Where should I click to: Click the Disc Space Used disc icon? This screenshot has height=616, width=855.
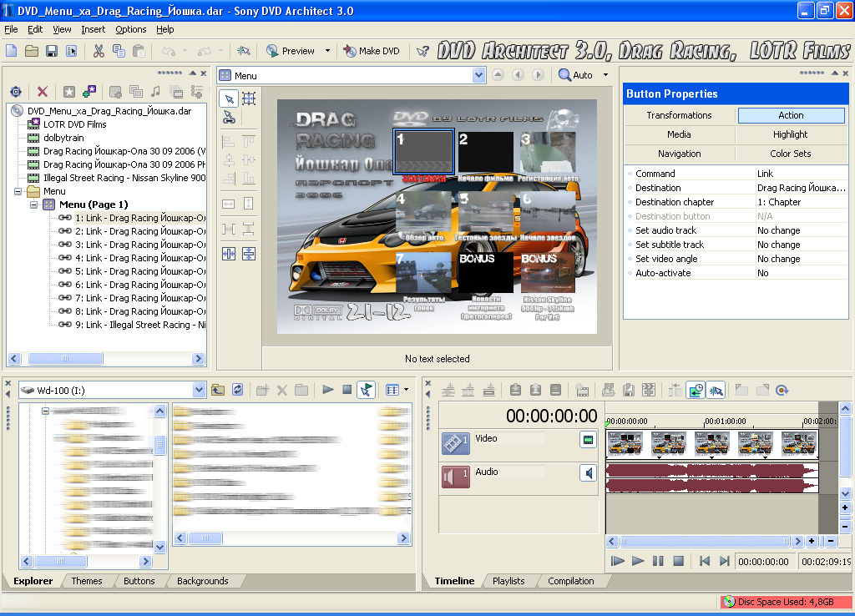click(x=729, y=602)
